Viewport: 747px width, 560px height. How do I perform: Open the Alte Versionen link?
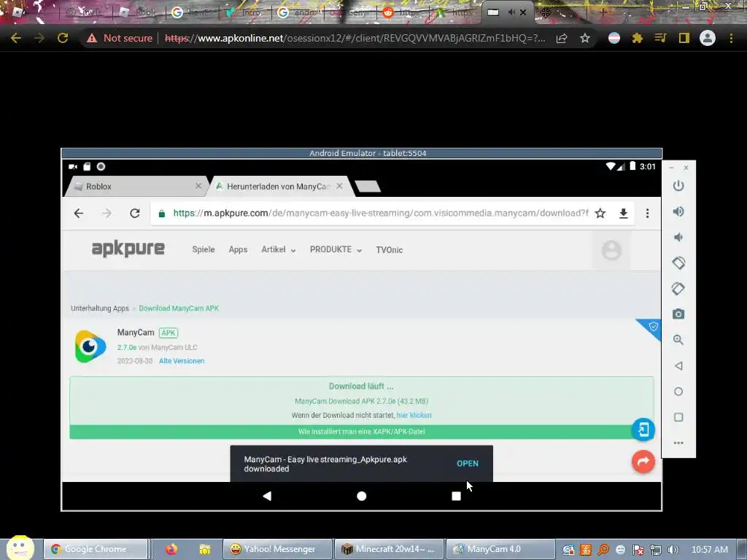pyautogui.click(x=182, y=361)
